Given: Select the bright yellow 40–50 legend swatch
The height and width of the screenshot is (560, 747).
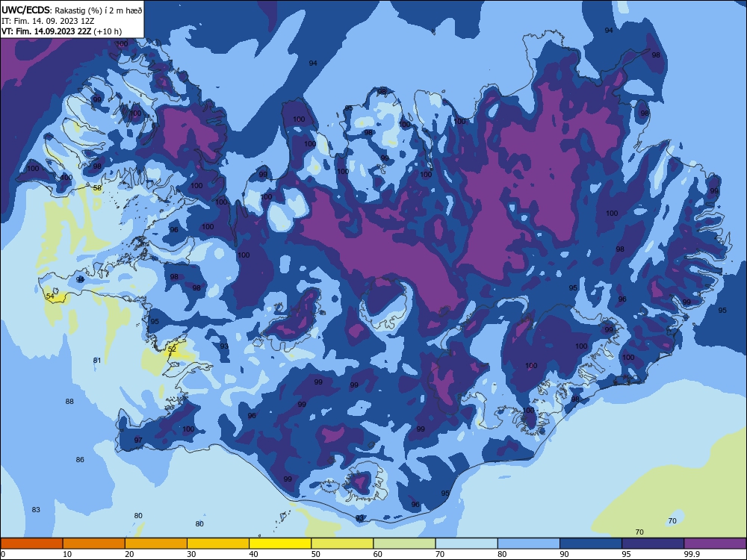Looking at the screenshot, I should (x=280, y=544).
